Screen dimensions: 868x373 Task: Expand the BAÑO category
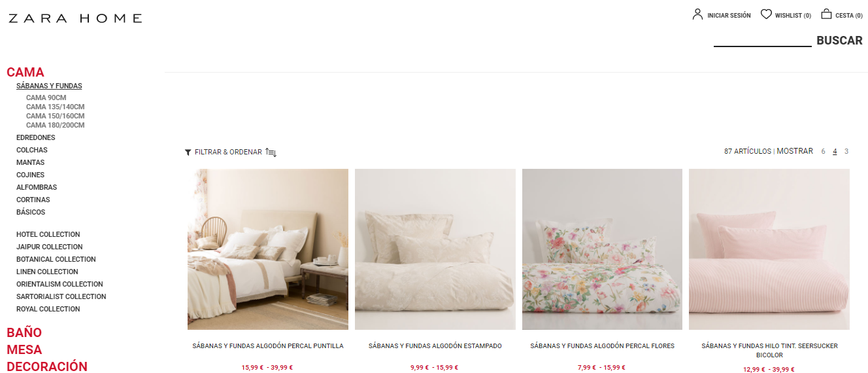24,332
